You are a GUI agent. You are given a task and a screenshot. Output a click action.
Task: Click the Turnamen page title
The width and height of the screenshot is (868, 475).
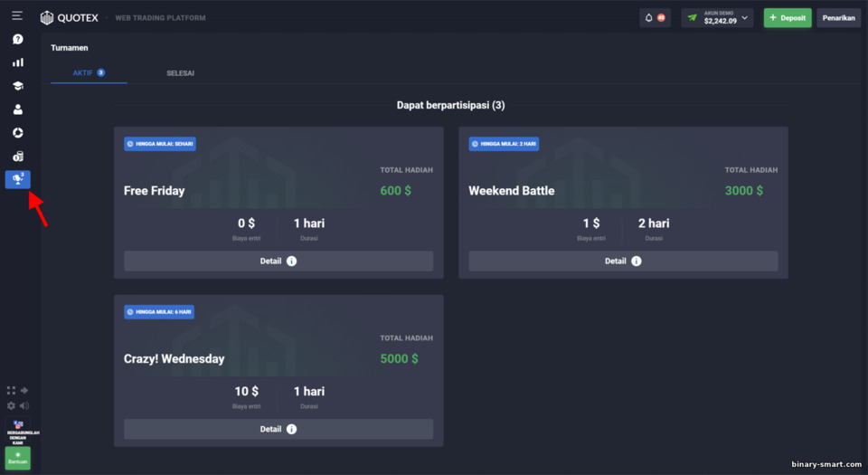click(x=70, y=48)
